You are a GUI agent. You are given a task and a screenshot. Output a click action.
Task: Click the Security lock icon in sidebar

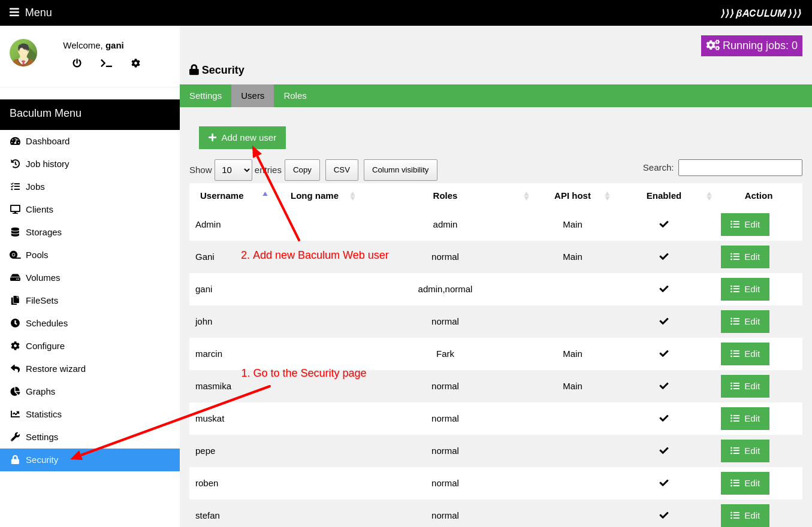tap(15, 460)
